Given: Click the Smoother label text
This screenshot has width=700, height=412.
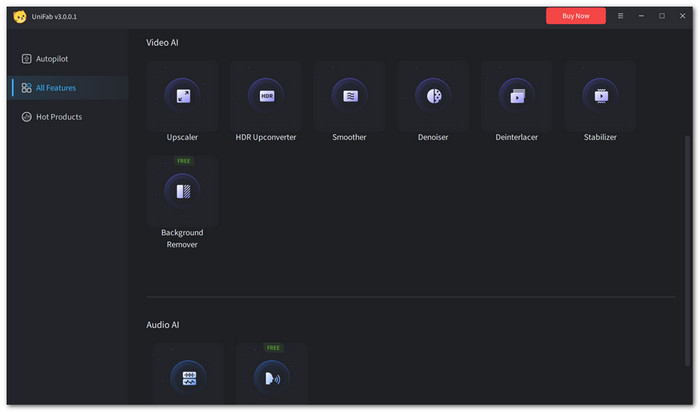Looking at the screenshot, I should point(349,137).
